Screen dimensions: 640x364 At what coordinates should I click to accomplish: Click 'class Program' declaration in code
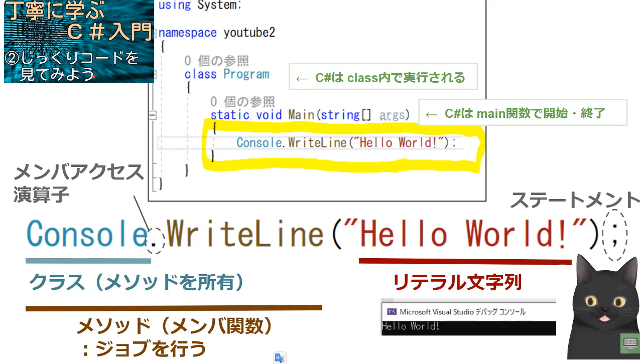point(227,74)
